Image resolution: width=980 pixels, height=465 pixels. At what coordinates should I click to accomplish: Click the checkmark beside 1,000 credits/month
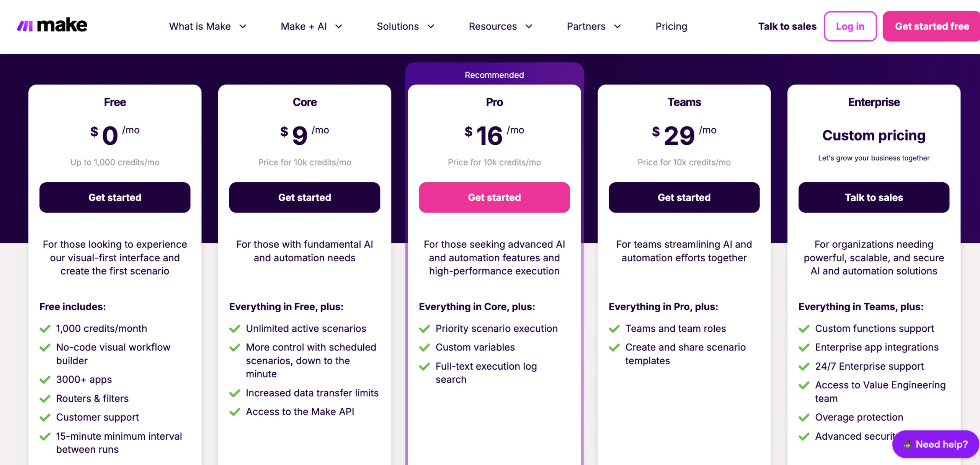tap(45, 328)
